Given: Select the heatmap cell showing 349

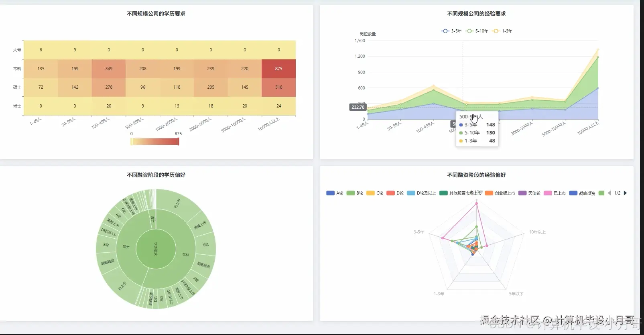Looking at the screenshot, I should tap(109, 69).
